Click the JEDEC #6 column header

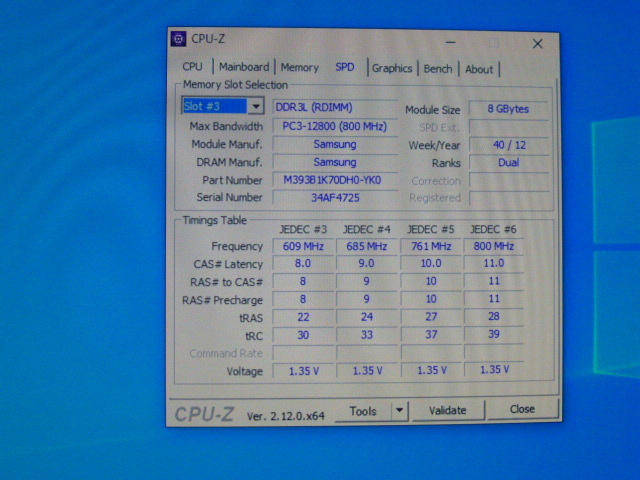click(493, 229)
